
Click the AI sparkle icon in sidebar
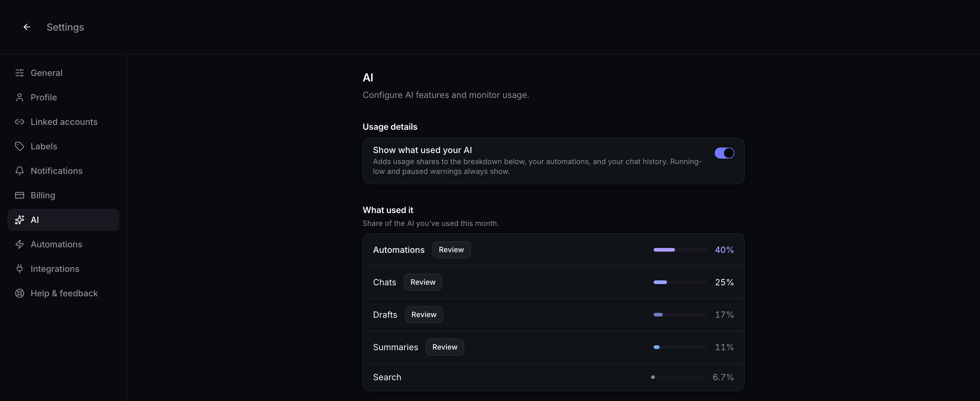(19, 220)
